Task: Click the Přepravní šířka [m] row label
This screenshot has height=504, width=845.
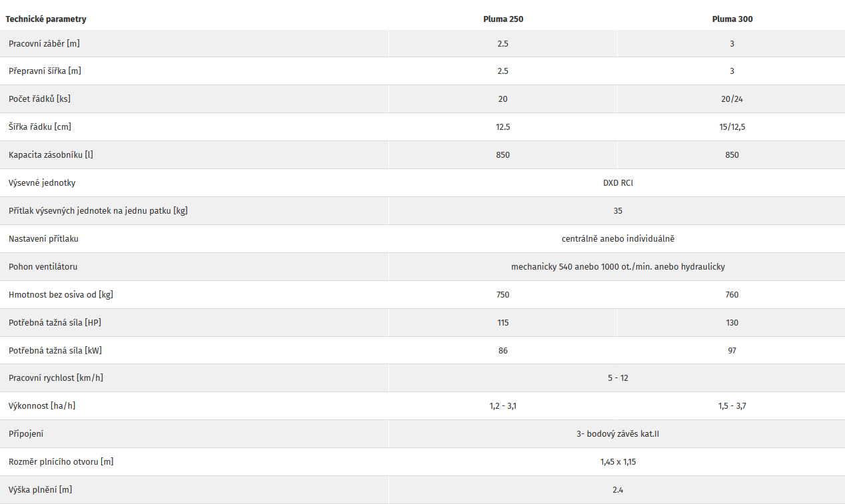Action: pyautogui.click(x=45, y=71)
